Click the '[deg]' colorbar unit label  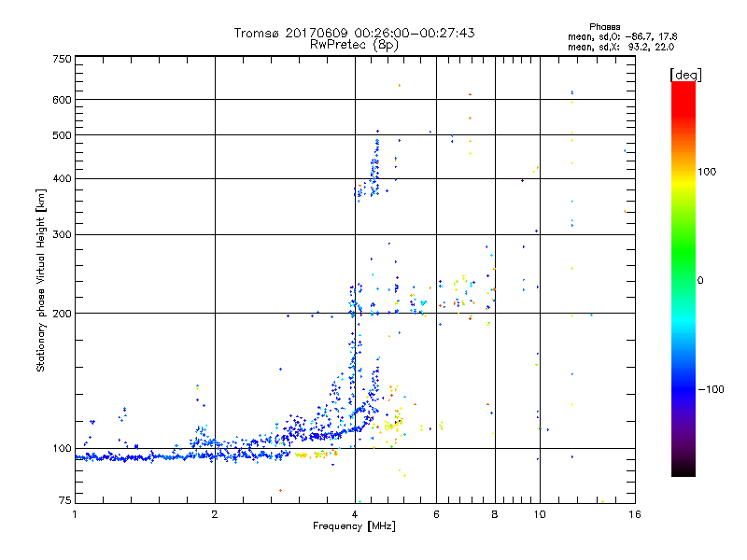[685, 75]
